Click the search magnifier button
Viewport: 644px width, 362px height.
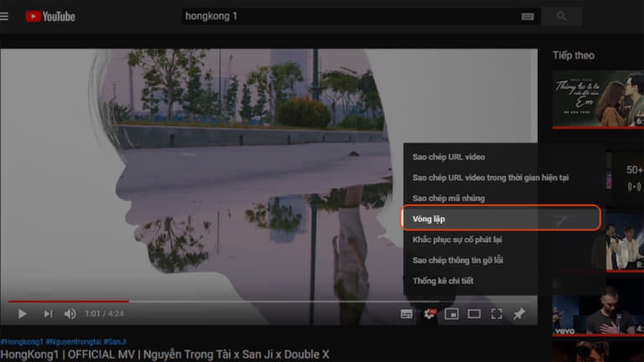(561, 16)
